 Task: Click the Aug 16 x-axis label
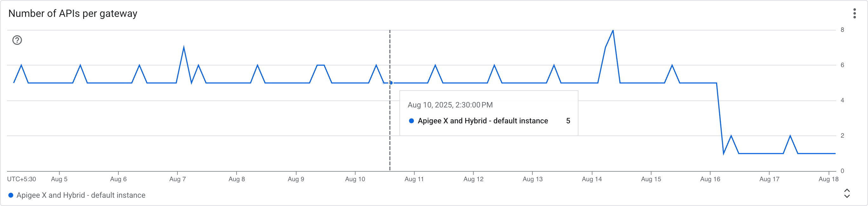click(x=710, y=179)
